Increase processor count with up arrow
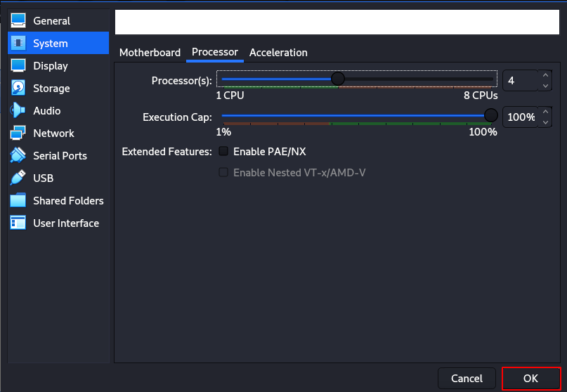This screenshot has width=567, height=392. click(x=545, y=75)
